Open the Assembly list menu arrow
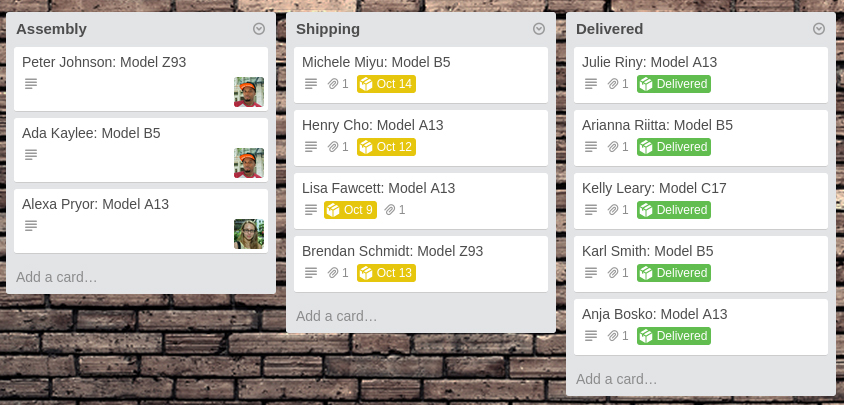This screenshot has height=405, width=844. point(259,29)
